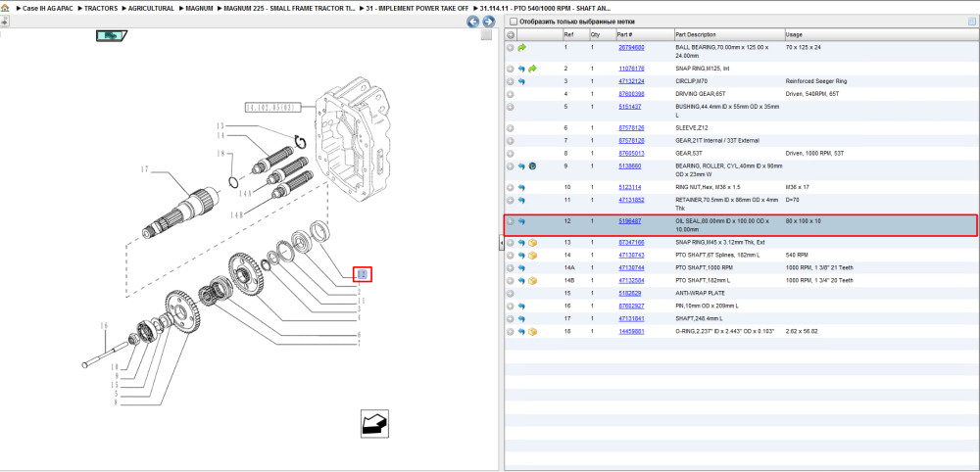980x472 pixels.
Task: Open part number 11076176 link
Action: [x=631, y=69]
